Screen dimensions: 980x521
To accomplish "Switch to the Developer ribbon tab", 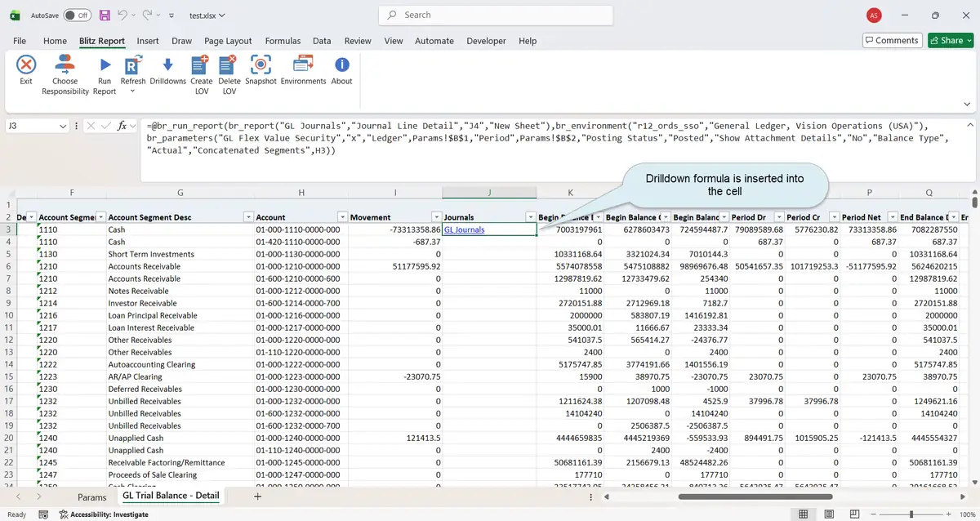I will pos(486,41).
